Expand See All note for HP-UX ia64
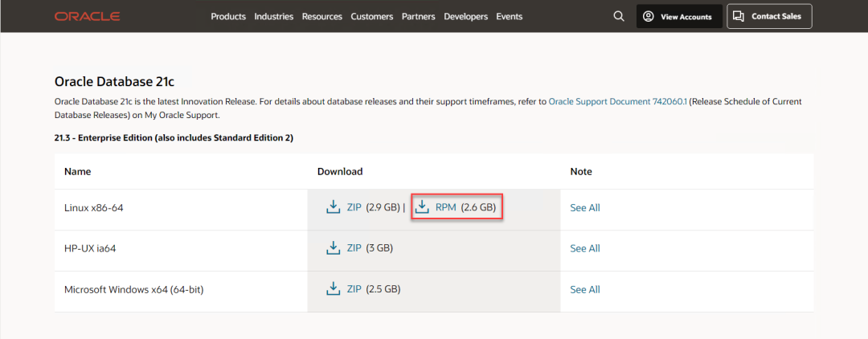 [584, 248]
